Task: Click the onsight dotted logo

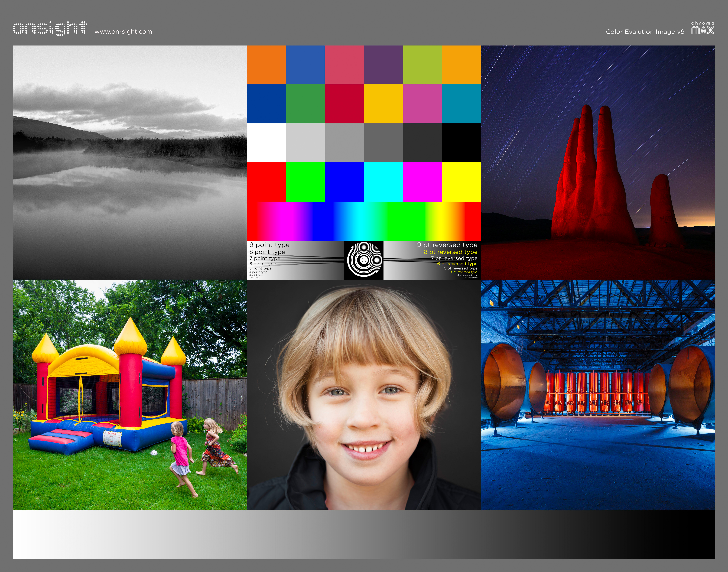Action: click(50, 28)
